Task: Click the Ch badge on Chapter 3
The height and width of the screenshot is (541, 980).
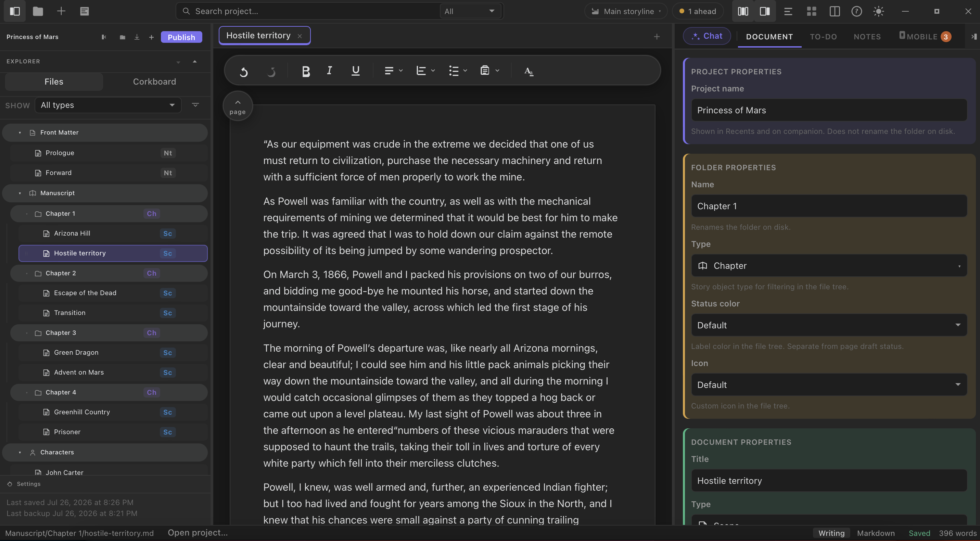Action: (x=151, y=333)
